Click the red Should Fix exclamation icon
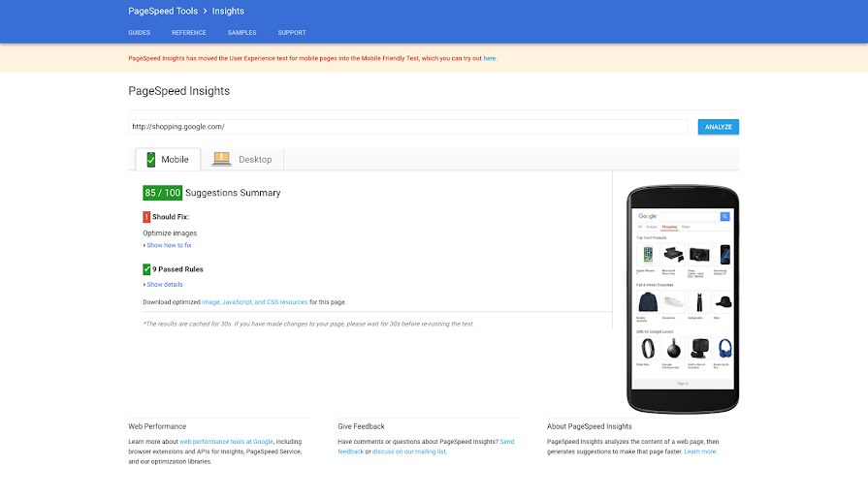The image size is (868, 498). [146, 217]
